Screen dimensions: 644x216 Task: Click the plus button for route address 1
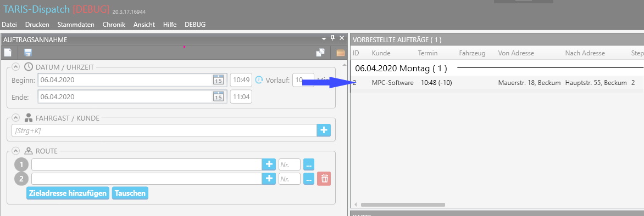click(269, 164)
